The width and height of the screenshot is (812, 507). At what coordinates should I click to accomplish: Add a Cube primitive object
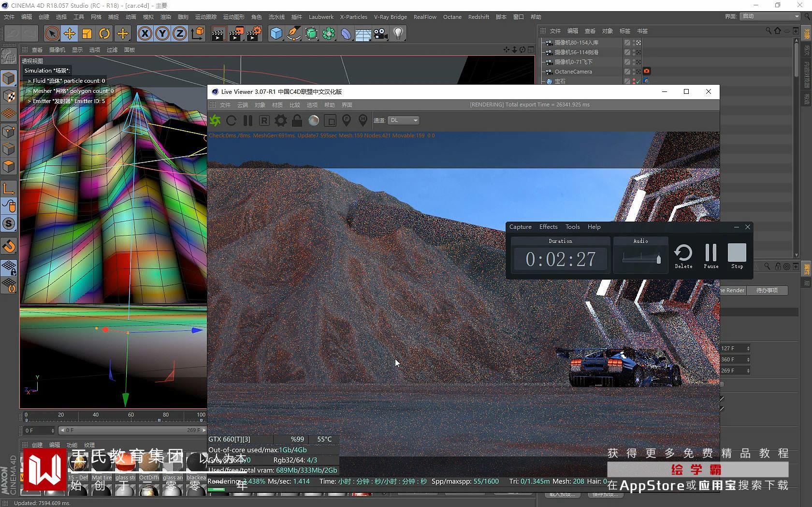pyautogui.click(x=276, y=33)
